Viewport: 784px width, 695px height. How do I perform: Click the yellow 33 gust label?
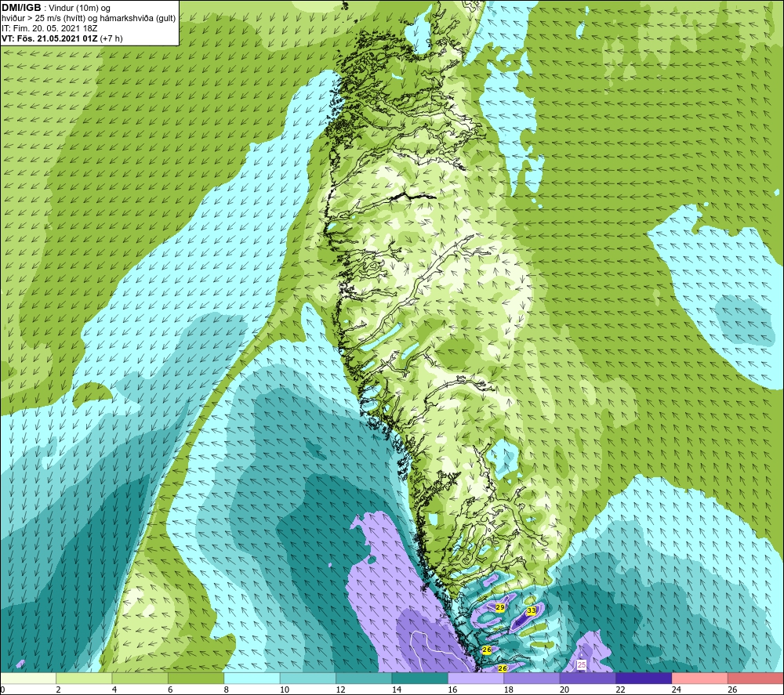[532, 610]
